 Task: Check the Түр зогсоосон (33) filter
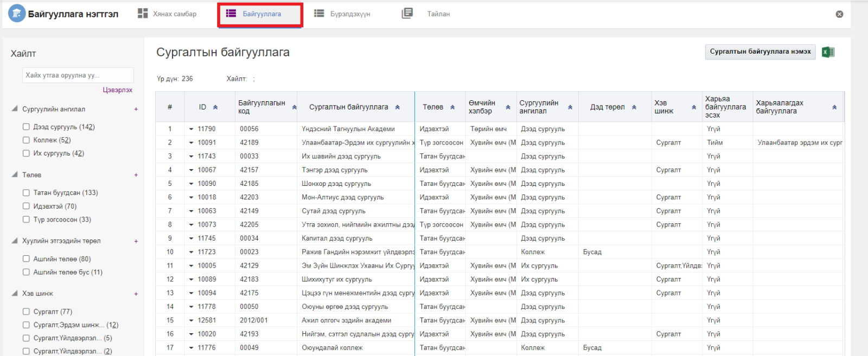pyautogui.click(x=26, y=219)
